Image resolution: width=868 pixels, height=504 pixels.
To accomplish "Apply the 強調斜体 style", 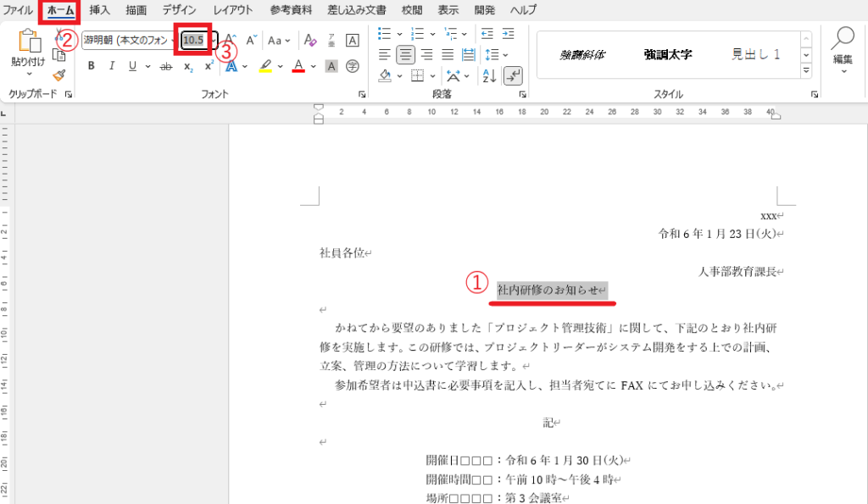I will (582, 55).
